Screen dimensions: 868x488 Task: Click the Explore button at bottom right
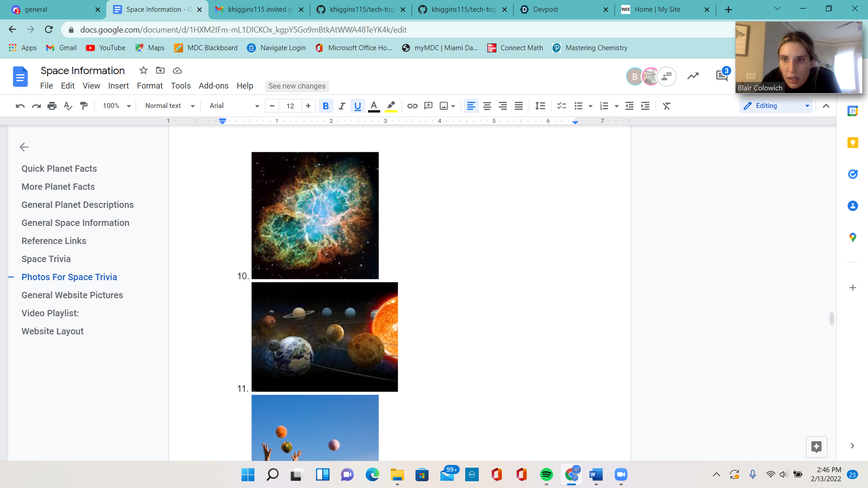[x=816, y=447]
